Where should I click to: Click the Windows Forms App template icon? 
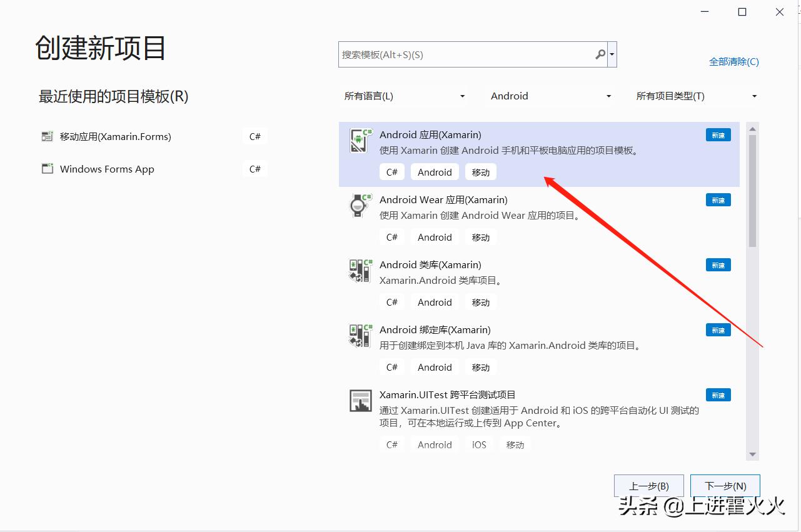pos(47,168)
